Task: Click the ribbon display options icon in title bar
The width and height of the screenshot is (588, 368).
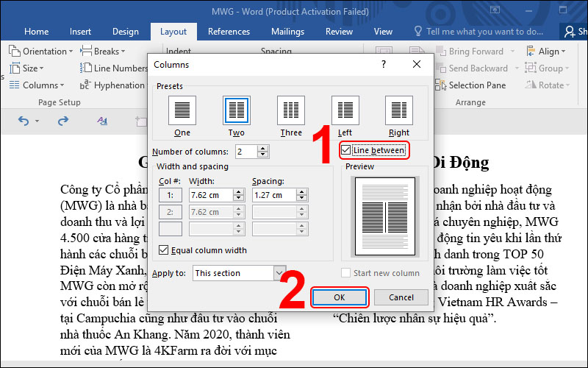Action: click(495, 10)
